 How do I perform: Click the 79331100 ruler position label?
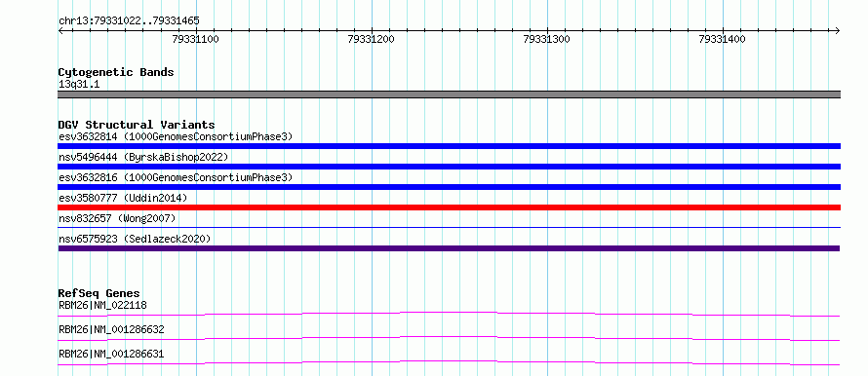(x=195, y=39)
